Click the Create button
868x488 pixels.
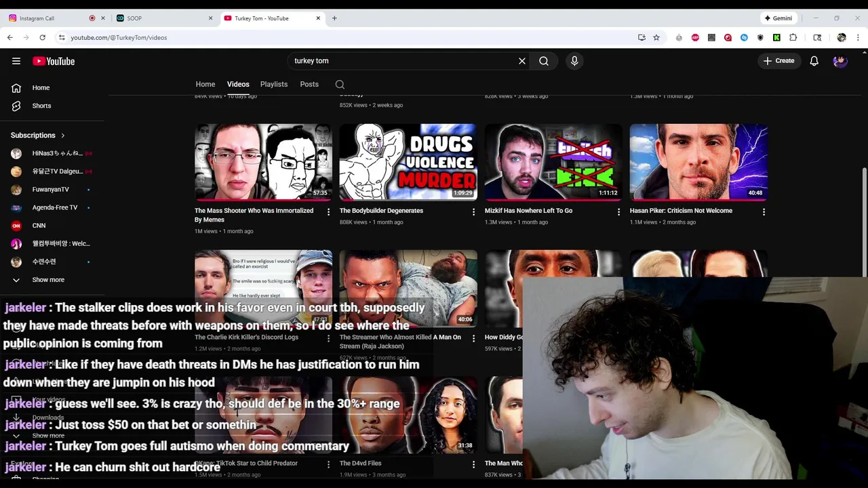[x=778, y=61]
